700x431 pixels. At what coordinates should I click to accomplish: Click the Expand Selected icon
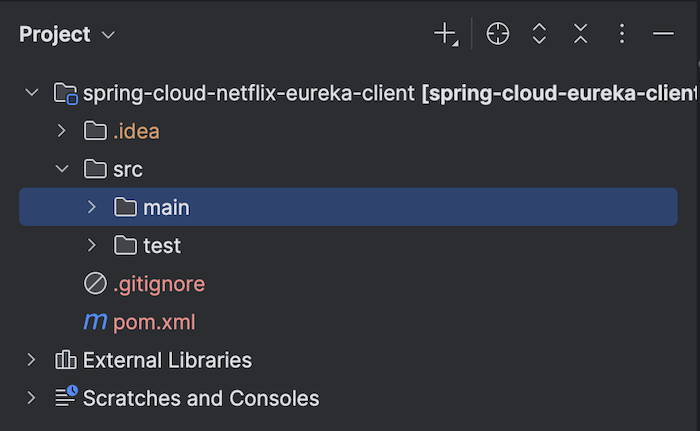tap(539, 34)
